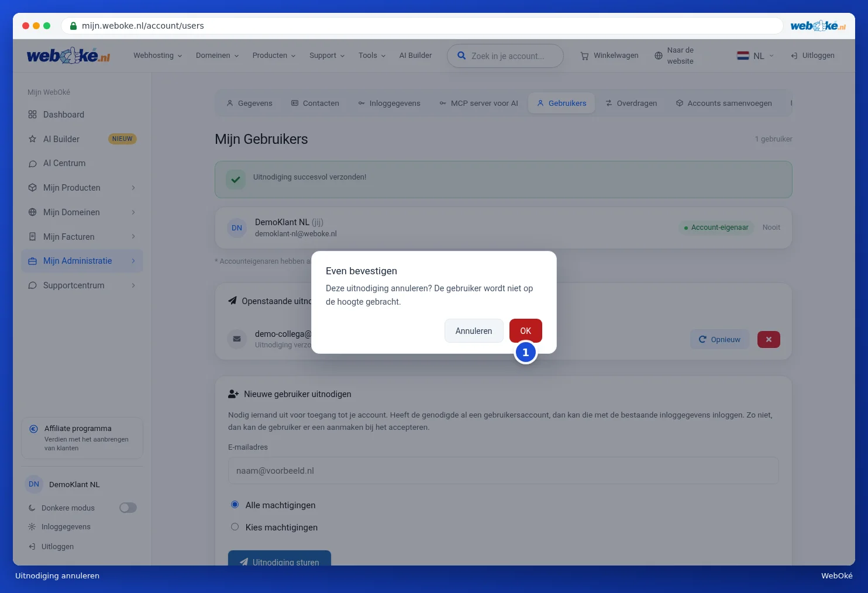Image resolution: width=868 pixels, height=593 pixels.
Task: Click the globe icon by Naar de website
Action: tap(659, 56)
